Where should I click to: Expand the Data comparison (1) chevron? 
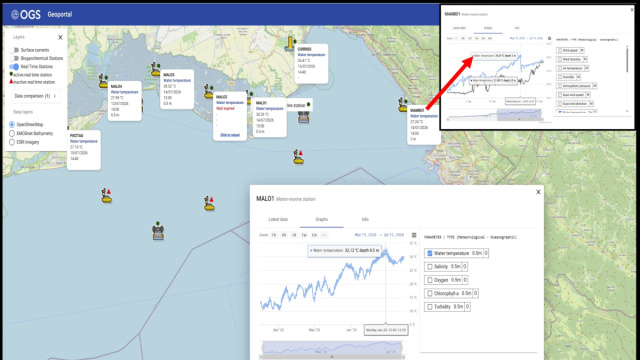pos(55,96)
